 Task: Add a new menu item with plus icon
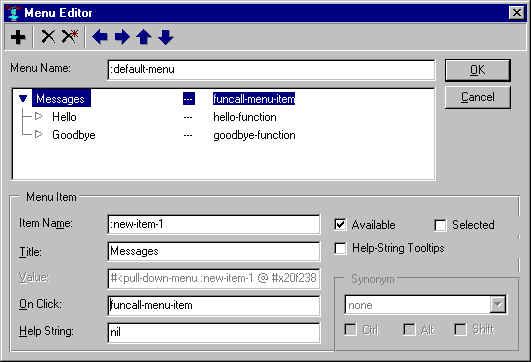[18, 37]
